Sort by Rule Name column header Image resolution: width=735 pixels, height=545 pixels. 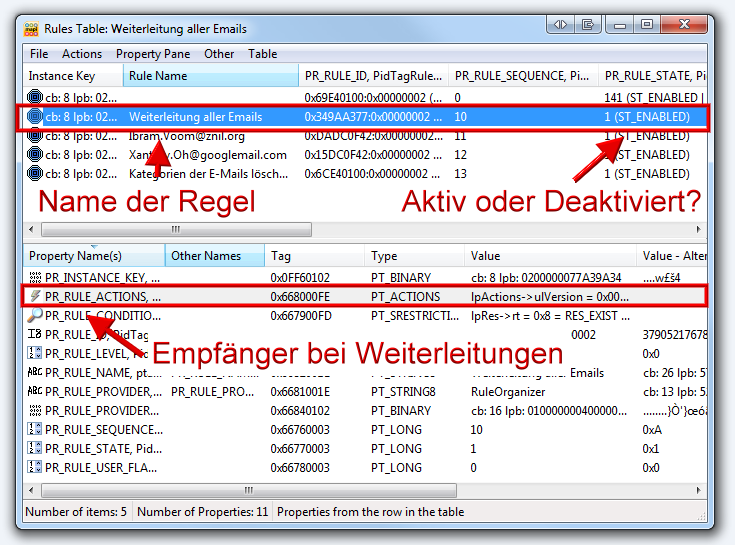coord(210,76)
